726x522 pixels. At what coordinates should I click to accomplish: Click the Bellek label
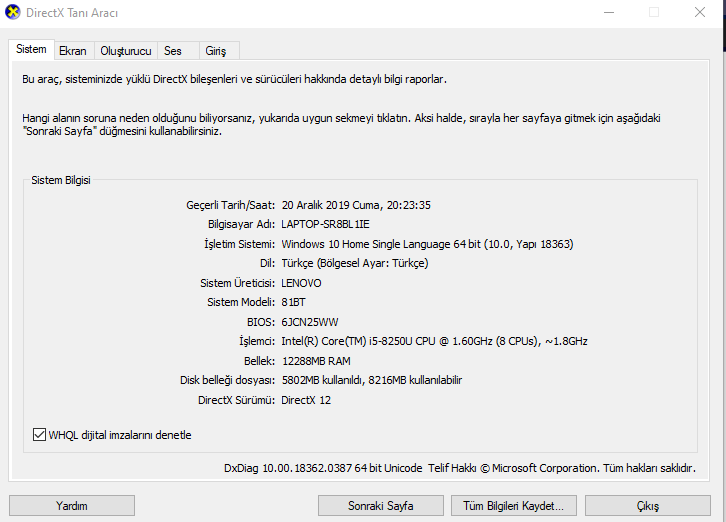tap(259, 361)
